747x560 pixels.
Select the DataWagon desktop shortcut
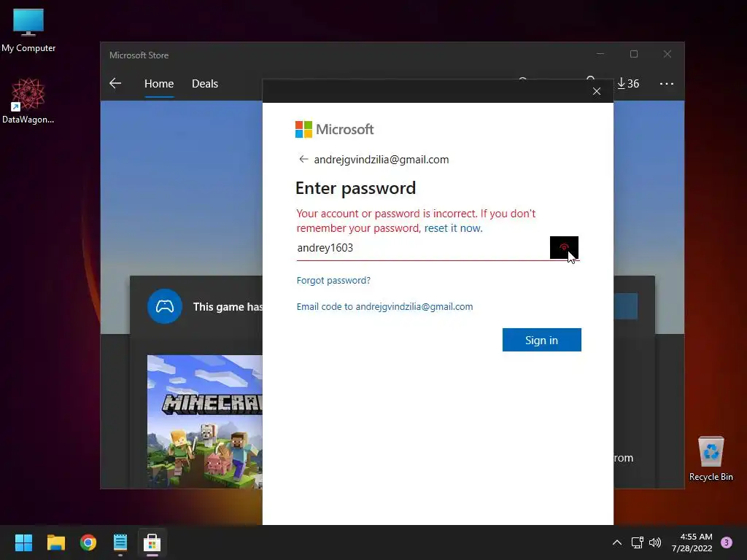click(x=28, y=101)
